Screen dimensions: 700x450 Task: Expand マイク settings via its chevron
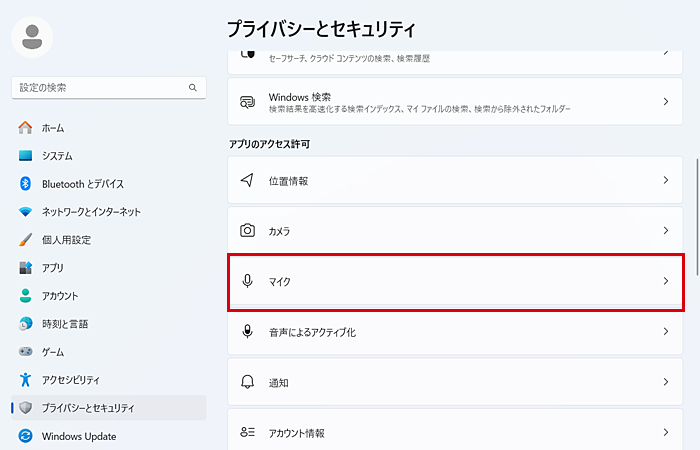pos(666,281)
